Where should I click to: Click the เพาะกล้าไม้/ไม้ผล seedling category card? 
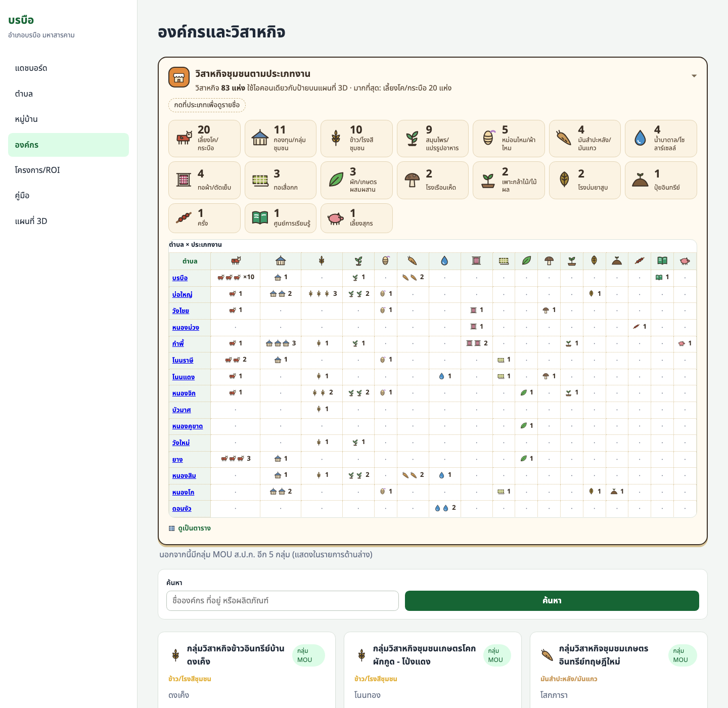click(x=509, y=181)
